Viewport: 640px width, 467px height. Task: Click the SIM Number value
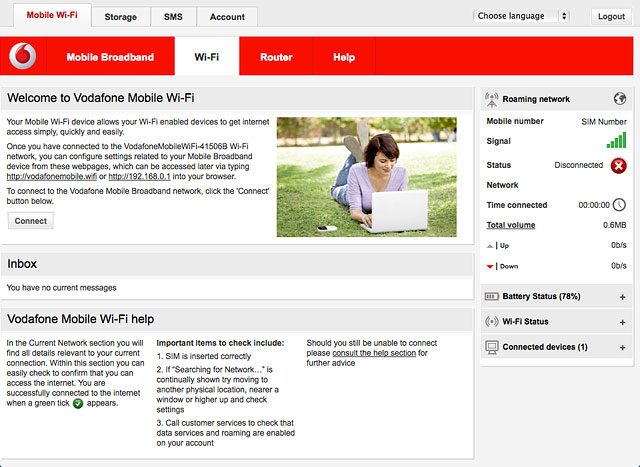pos(604,122)
